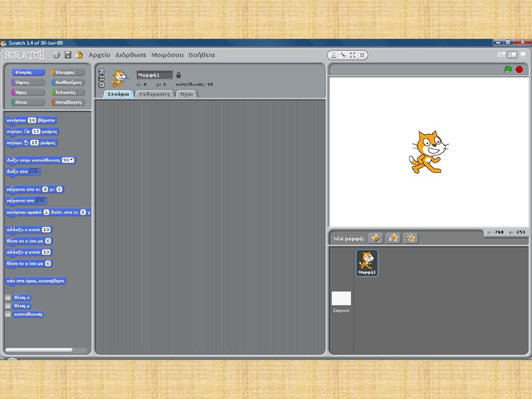Switch to the Ενδυμασίες tab
Viewport: 532px width, 399px height.
pyautogui.click(x=155, y=94)
